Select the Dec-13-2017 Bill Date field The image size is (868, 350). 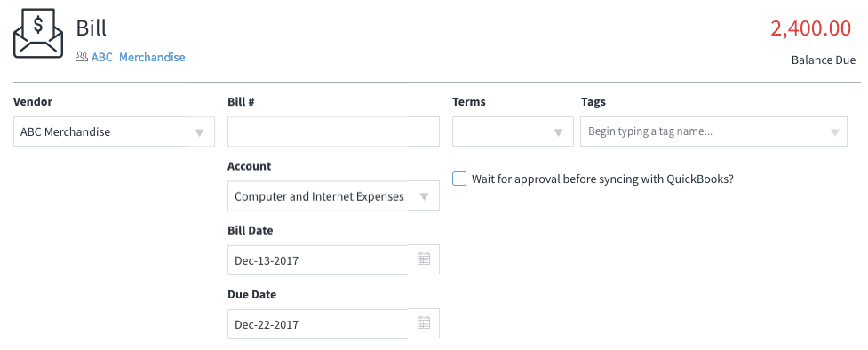(x=333, y=259)
